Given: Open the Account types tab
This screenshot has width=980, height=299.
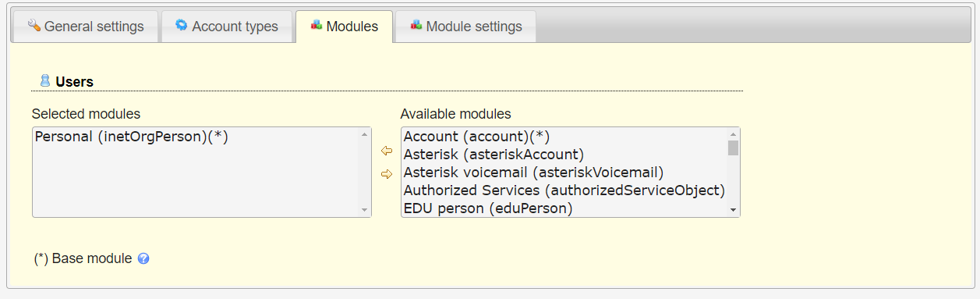Looking at the screenshot, I should click(227, 27).
